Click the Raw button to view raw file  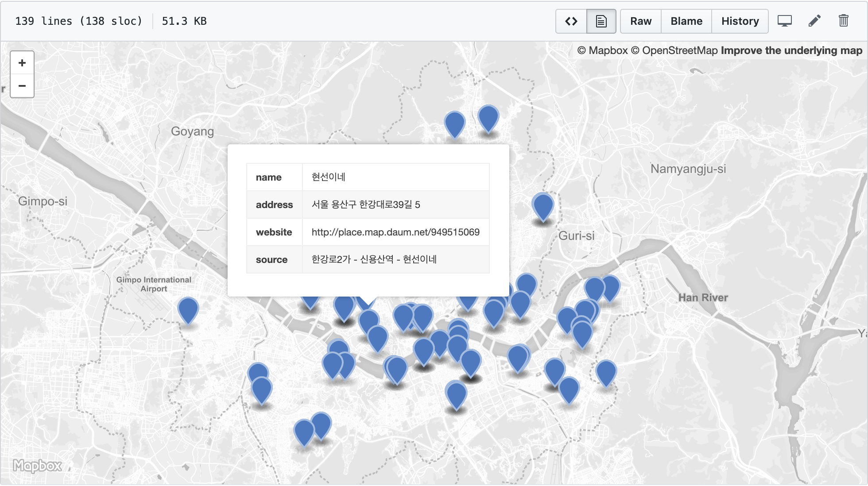click(641, 21)
